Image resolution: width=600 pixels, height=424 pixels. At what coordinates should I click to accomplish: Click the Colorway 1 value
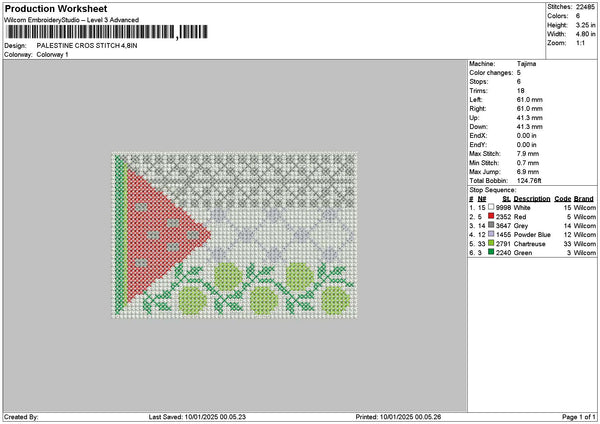pyautogui.click(x=52, y=55)
